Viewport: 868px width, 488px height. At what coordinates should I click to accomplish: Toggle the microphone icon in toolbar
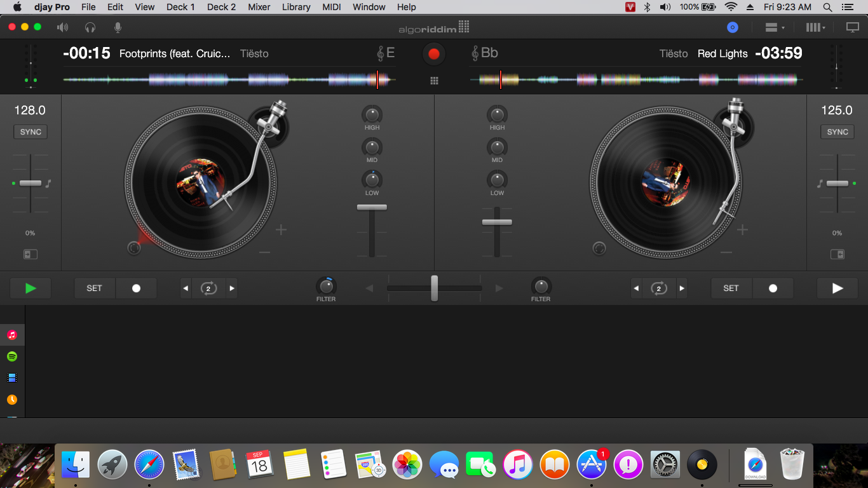coord(118,27)
